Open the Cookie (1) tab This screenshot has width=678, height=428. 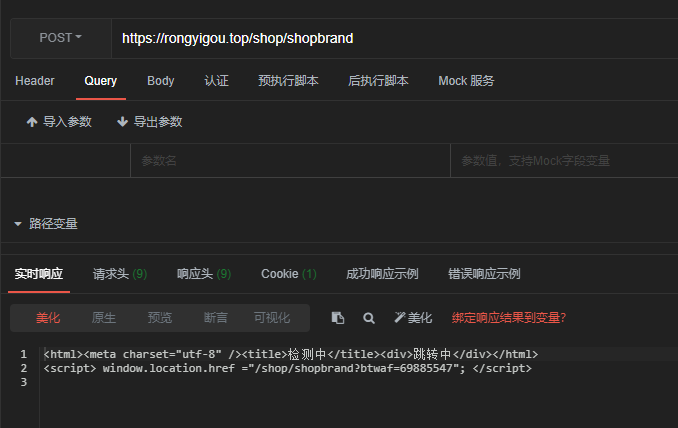[288, 274]
